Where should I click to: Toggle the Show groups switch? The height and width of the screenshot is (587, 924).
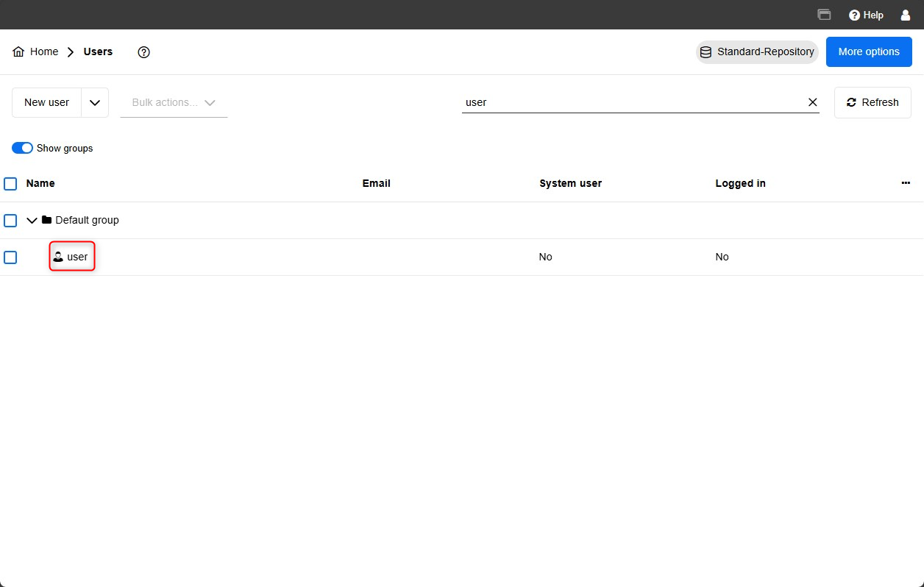[23, 148]
